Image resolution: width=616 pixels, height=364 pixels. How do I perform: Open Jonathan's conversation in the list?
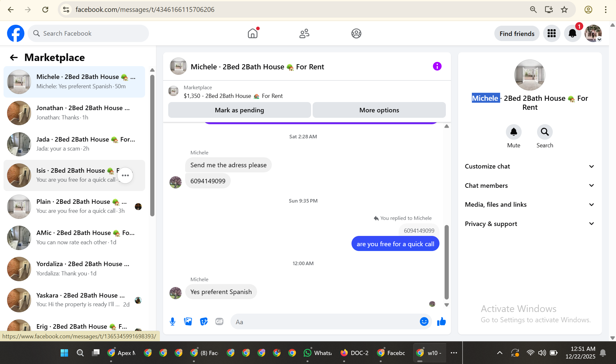74,113
